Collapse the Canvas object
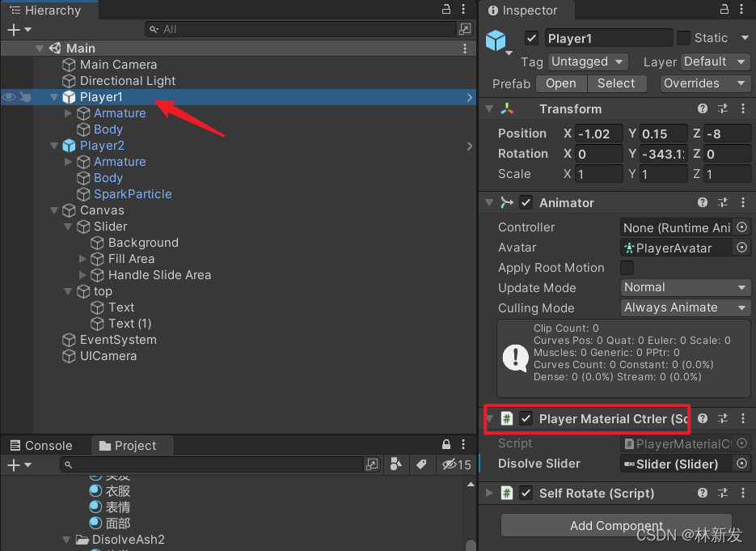Screen dimensions: 756x551 [x=54, y=210]
